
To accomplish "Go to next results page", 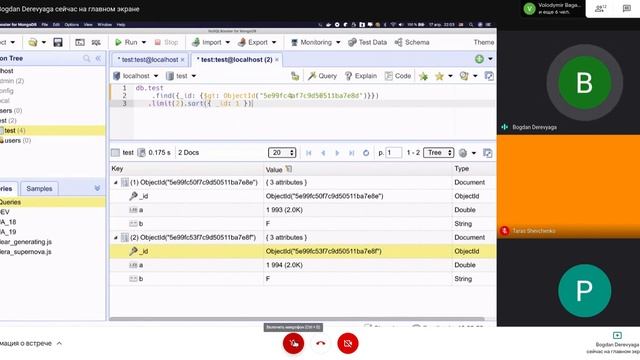I will (x=337, y=153).
